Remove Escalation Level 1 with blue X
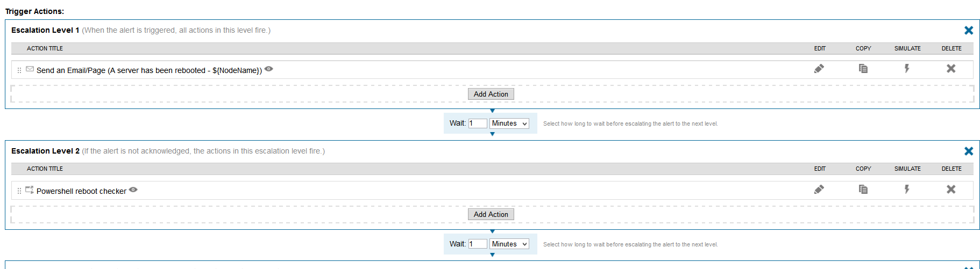The image size is (980, 269). pyautogui.click(x=969, y=31)
